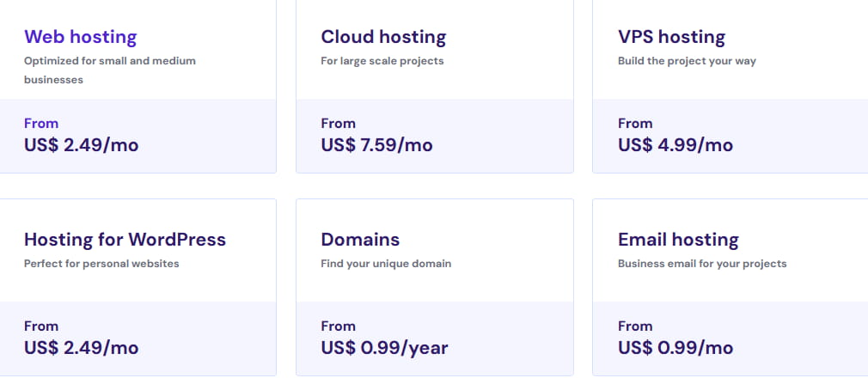Click 'For large scale projects' description
The image size is (868, 378).
point(382,61)
